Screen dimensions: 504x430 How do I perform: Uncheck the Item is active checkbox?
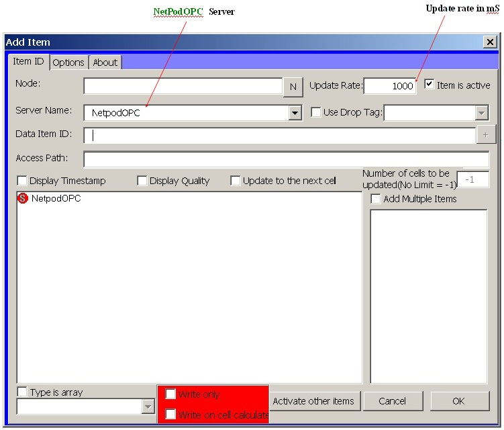(x=429, y=85)
